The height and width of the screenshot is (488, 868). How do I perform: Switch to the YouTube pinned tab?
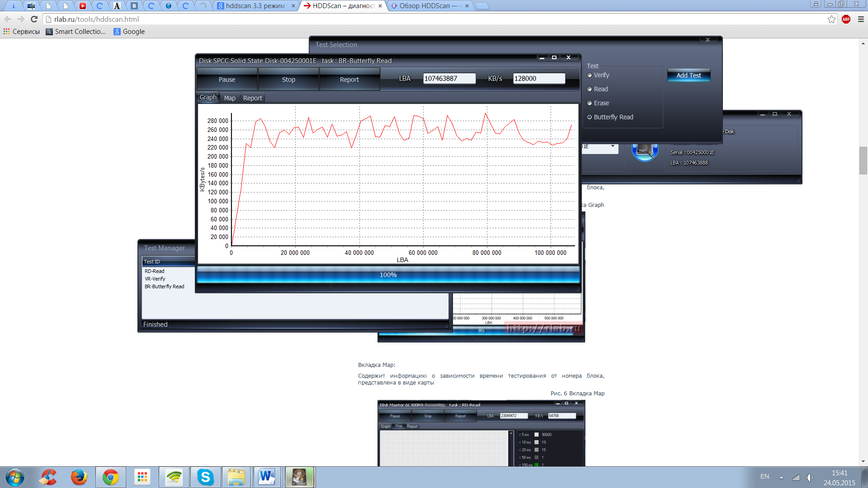(83, 6)
